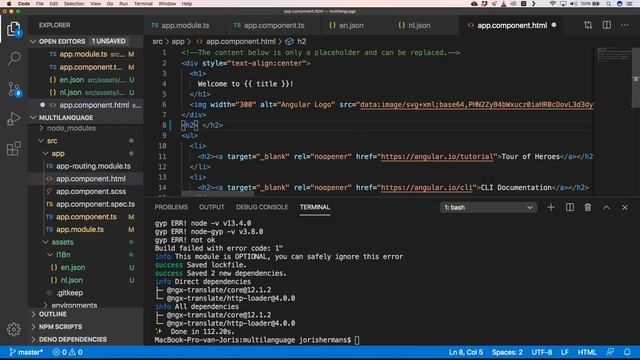Kill the terminal with the trash icon
The width and height of the screenshot is (640, 360).
(588, 207)
